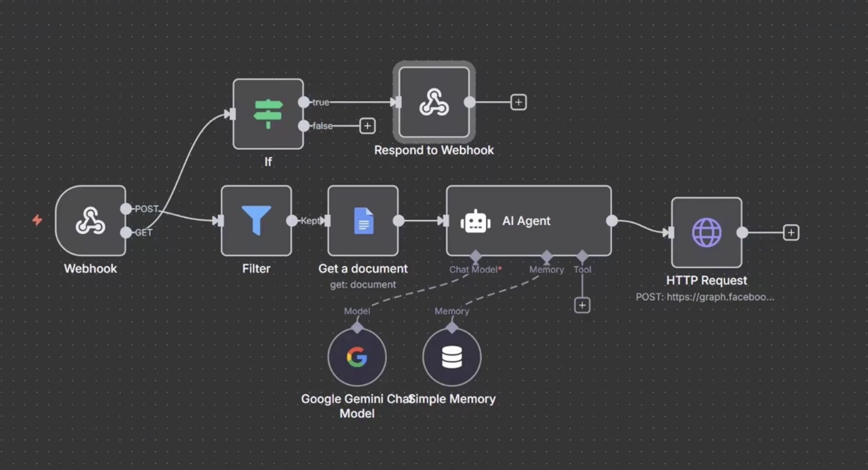
Task: Select the POST output of the Webhook
Action: click(126, 208)
